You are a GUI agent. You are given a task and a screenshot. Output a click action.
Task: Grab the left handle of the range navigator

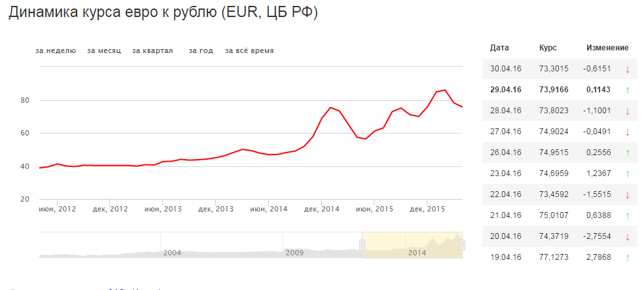click(x=362, y=245)
